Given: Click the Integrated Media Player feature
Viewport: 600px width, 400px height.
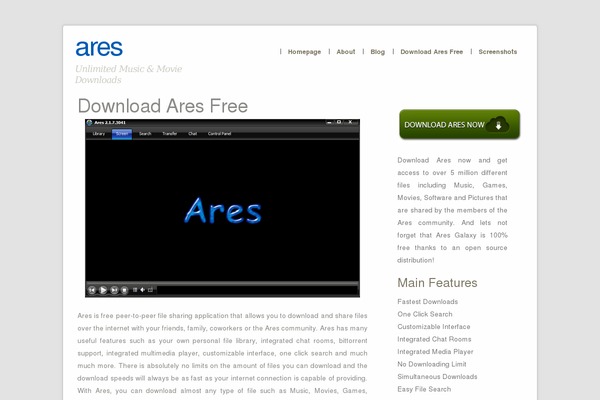Looking at the screenshot, I should (x=435, y=352).
